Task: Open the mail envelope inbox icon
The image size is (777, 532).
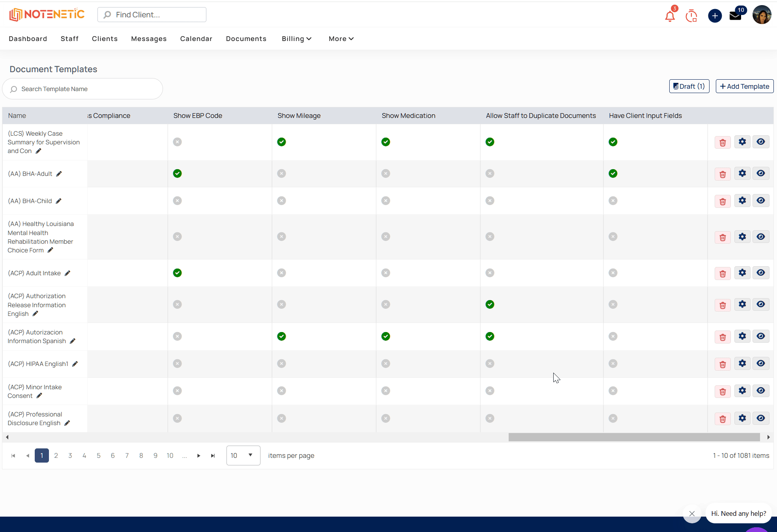Action: [735, 16]
